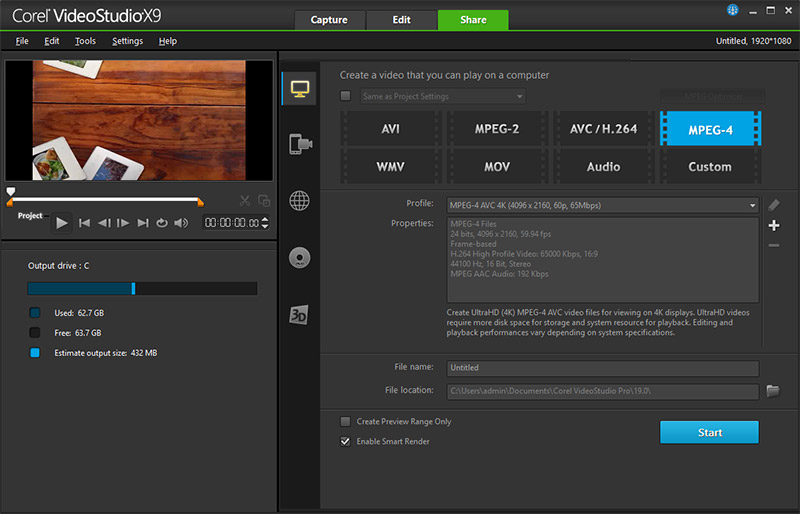Screen dimensions: 800x514
Task: Open the Tools menu
Action: [85, 41]
